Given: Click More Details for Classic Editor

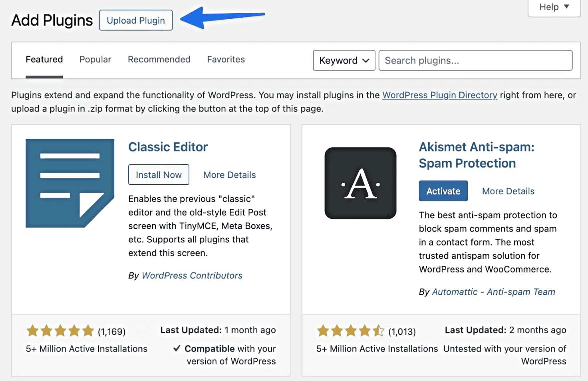Looking at the screenshot, I should pos(229,175).
